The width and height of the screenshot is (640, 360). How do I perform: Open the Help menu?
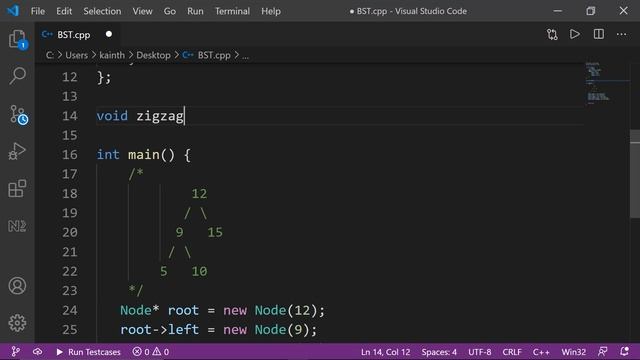(x=271, y=11)
